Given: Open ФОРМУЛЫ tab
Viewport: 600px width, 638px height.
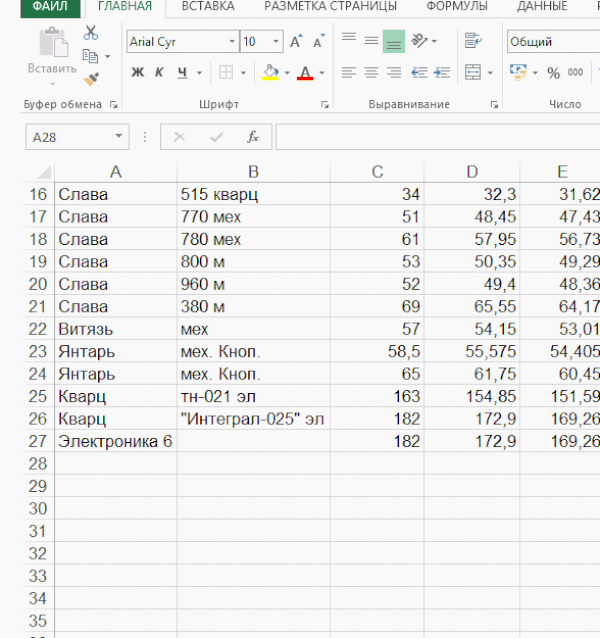Looking at the screenshot, I should coord(457,7).
